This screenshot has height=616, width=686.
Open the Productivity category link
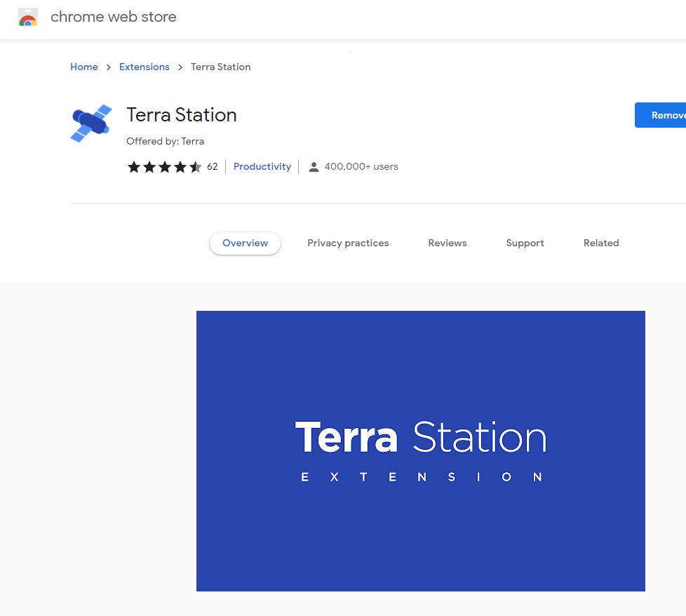click(x=262, y=167)
